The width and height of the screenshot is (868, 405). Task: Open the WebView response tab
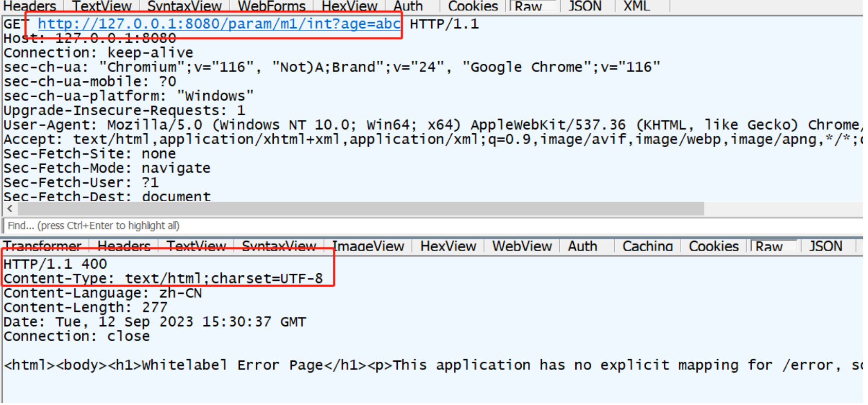point(522,246)
